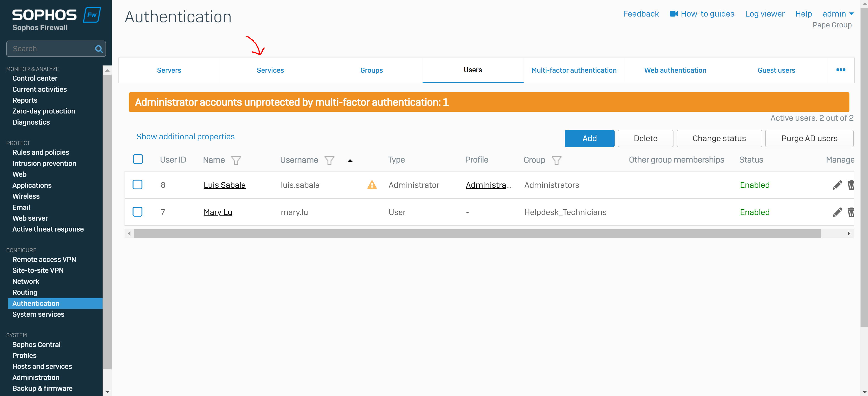Edit the Mary Lu user
Screen dimensions: 868x396
click(x=837, y=212)
